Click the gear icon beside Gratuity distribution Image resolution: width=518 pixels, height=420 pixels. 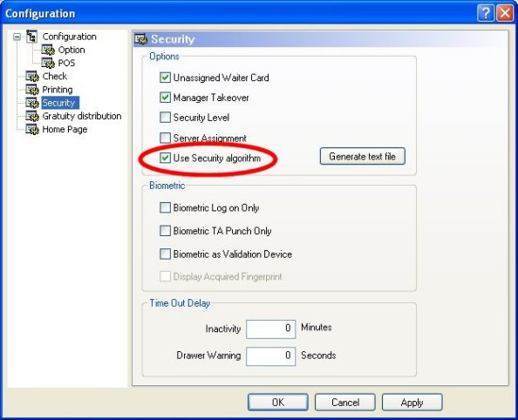pyautogui.click(x=32, y=116)
